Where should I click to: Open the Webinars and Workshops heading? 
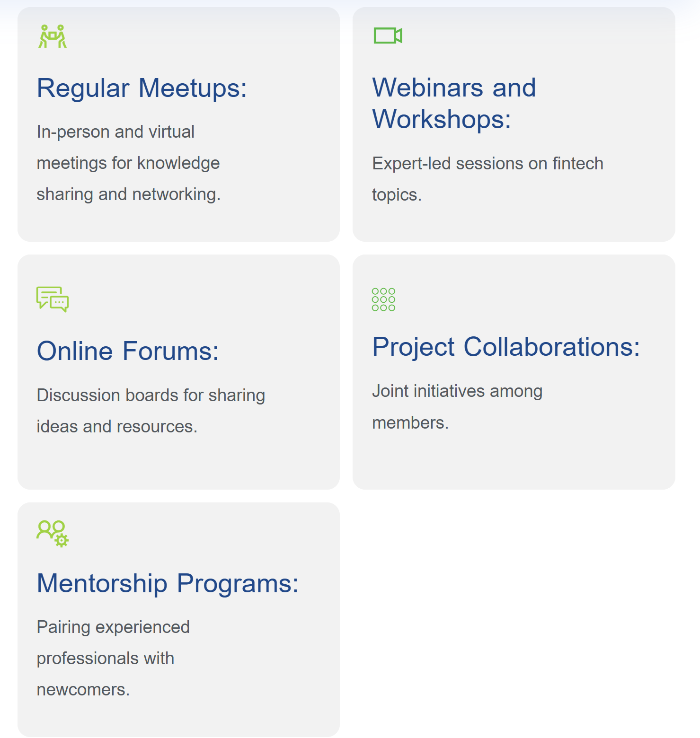tap(454, 103)
